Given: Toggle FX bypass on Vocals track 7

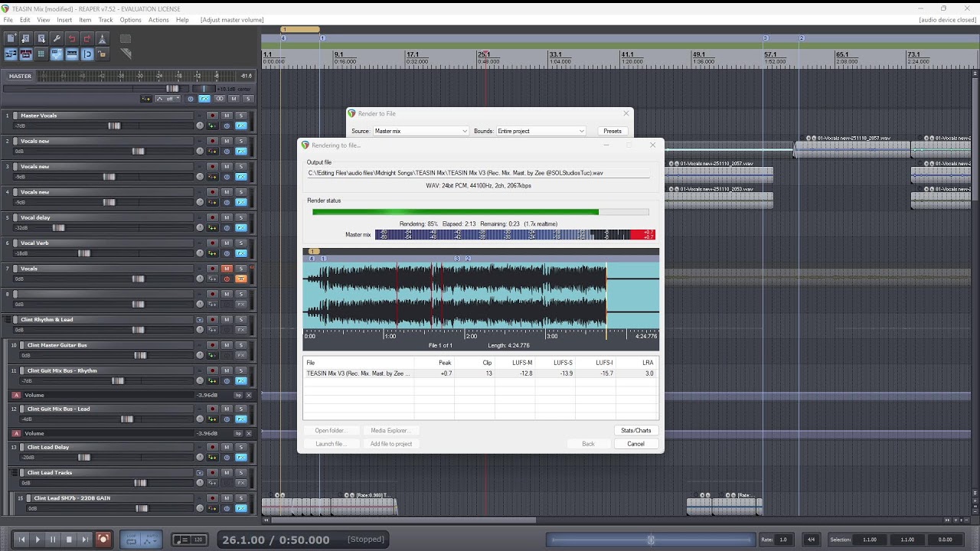Looking at the screenshot, I should pos(227,279).
